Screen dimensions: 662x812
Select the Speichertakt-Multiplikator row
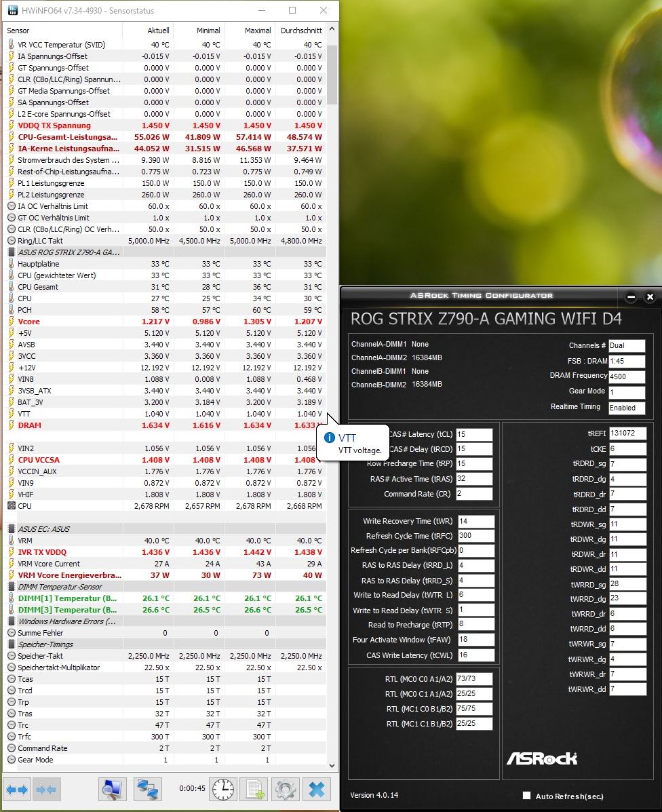(x=165, y=668)
